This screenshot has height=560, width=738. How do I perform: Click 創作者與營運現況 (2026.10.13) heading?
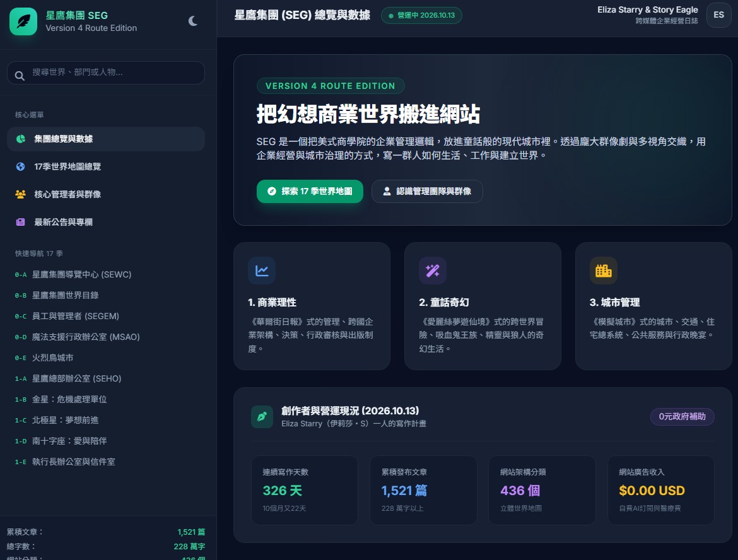pyautogui.click(x=350, y=411)
